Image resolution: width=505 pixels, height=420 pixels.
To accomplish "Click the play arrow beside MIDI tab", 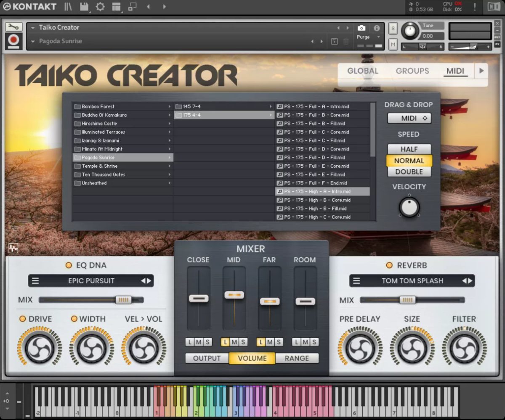I will 482,71.
